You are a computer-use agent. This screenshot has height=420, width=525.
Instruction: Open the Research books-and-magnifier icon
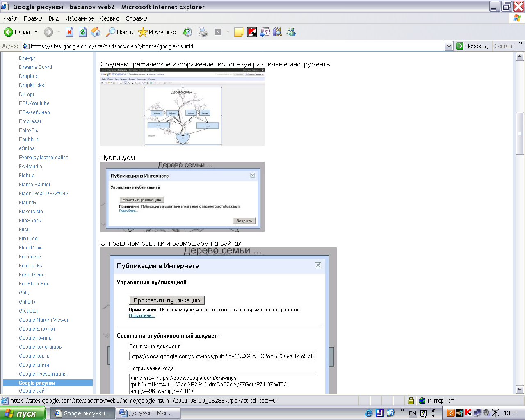pos(278,32)
